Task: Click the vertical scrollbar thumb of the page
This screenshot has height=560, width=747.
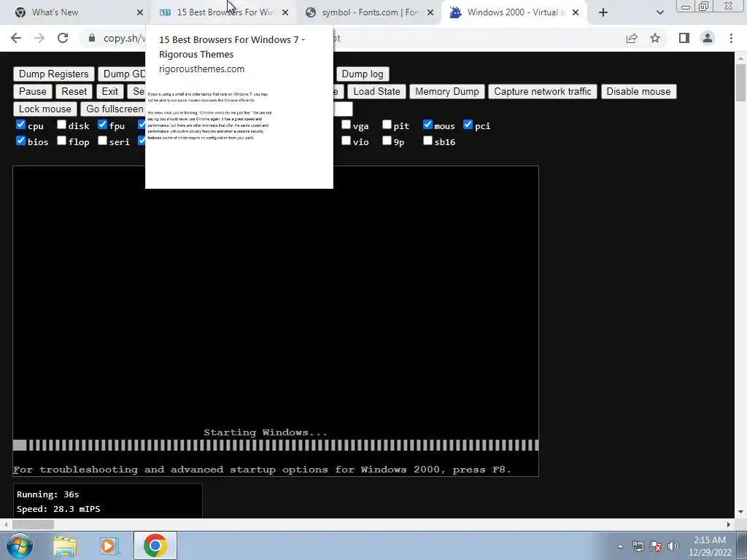Action: point(741,82)
